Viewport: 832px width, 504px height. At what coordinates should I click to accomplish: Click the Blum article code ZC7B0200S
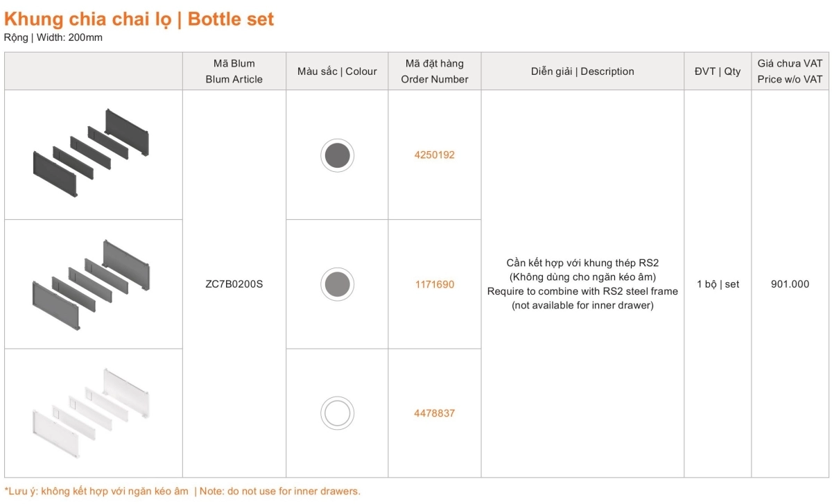point(234,284)
